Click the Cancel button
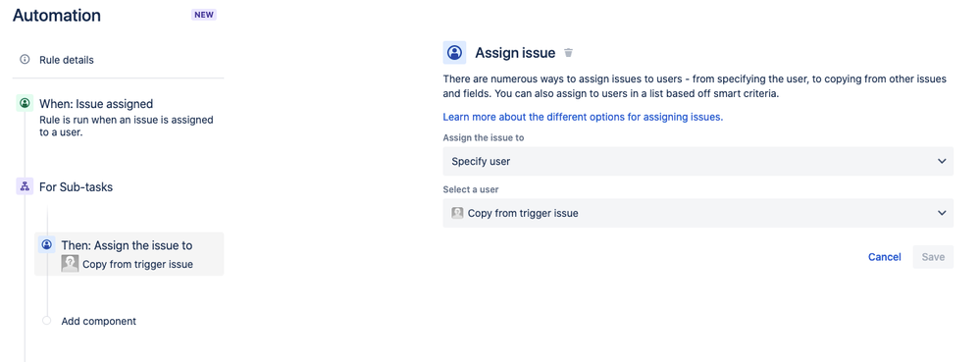This screenshot has height=362, width=980. coord(885,257)
